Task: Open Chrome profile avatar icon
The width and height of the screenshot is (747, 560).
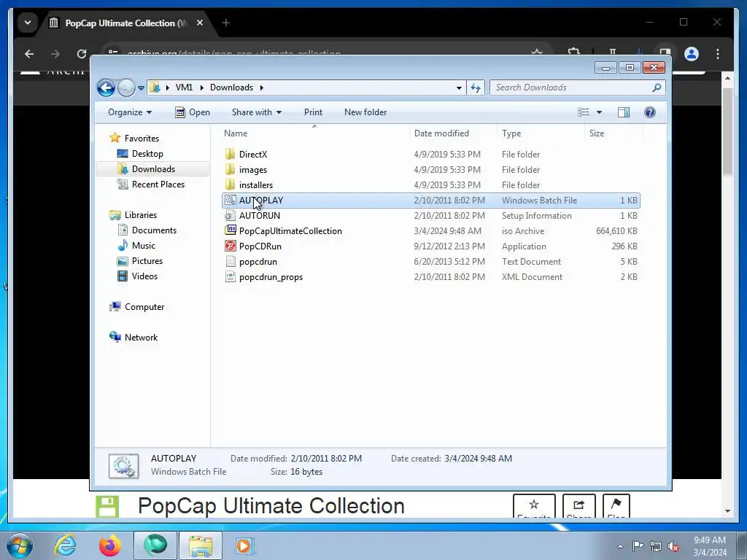Action: tap(692, 54)
